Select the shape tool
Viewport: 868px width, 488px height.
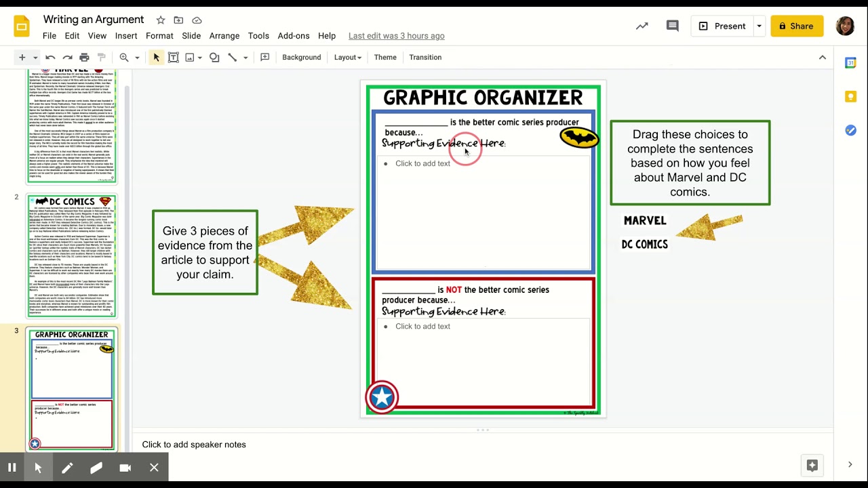click(x=214, y=58)
